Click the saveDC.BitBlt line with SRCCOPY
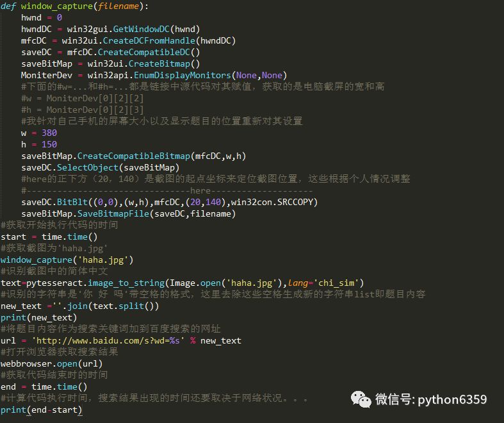The width and height of the screenshot is (504, 423). (170, 202)
